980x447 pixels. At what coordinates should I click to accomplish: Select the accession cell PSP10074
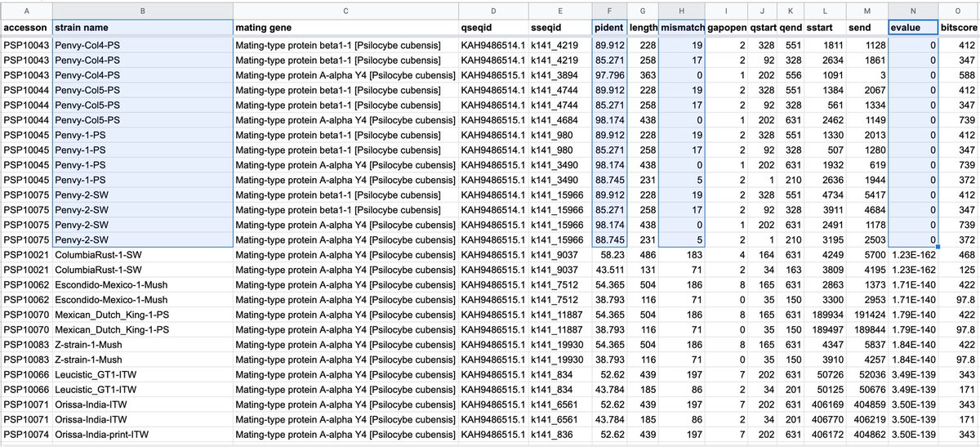click(x=26, y=434)
